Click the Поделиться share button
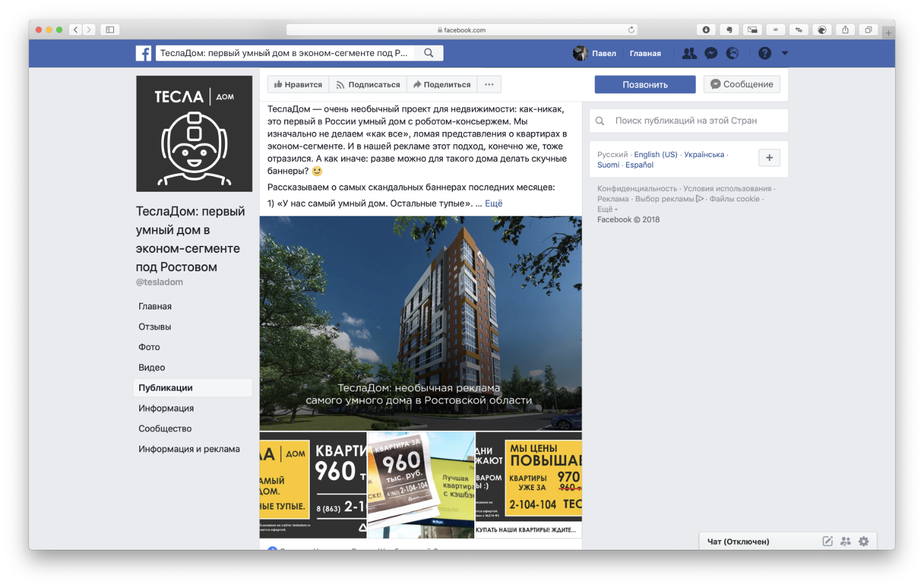This screenshot has height=588, width=924. click(x=442, y=84)
